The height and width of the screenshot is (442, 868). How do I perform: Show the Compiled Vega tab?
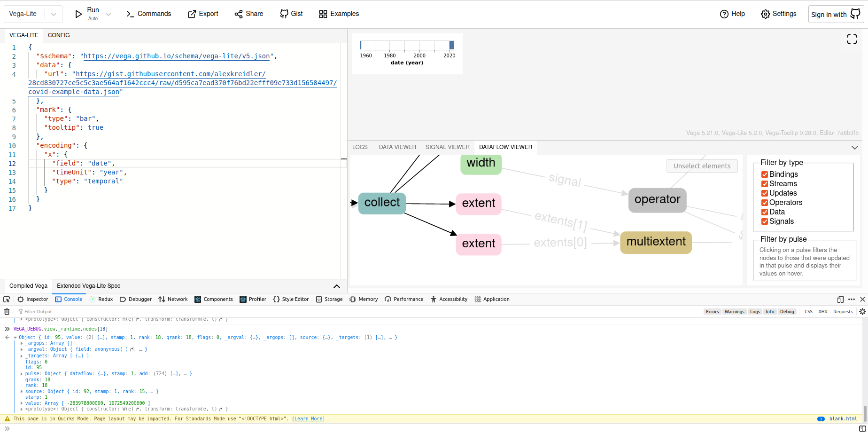point(28,286)
